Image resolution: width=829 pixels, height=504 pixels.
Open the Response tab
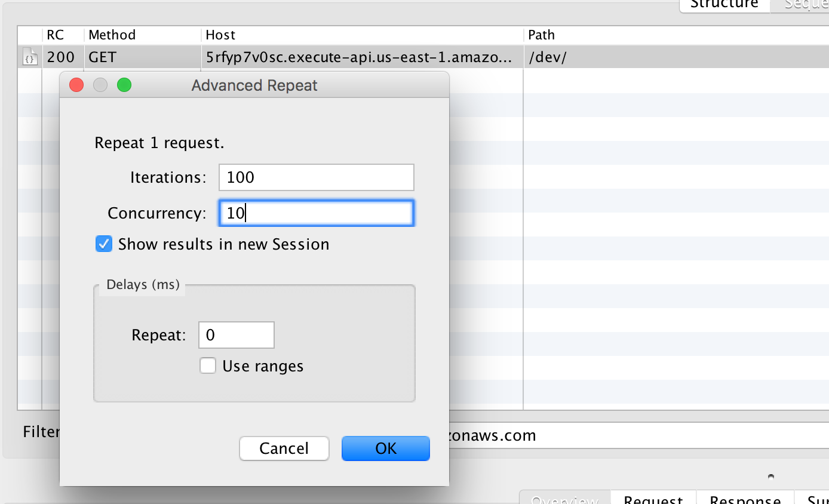[745, 499]
